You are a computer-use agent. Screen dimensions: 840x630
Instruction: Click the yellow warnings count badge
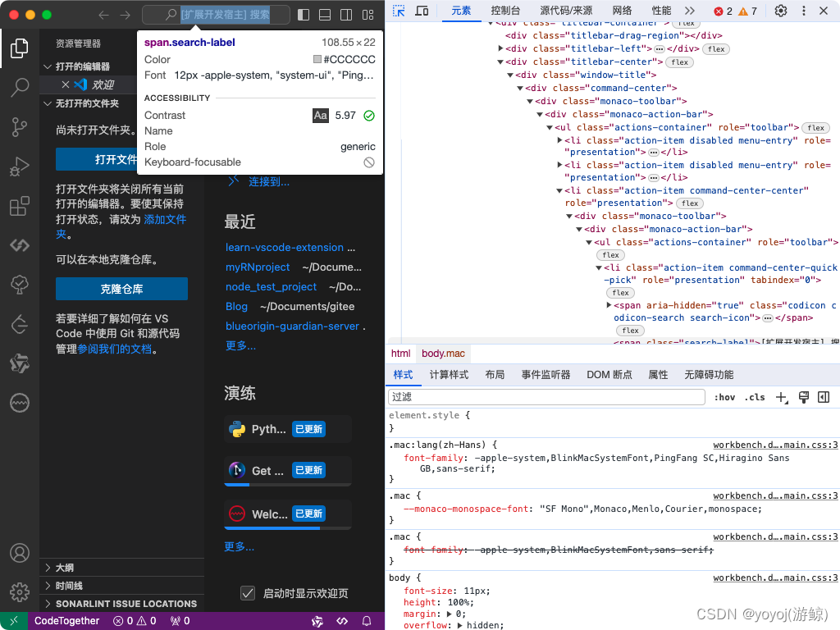coord(747,11)
